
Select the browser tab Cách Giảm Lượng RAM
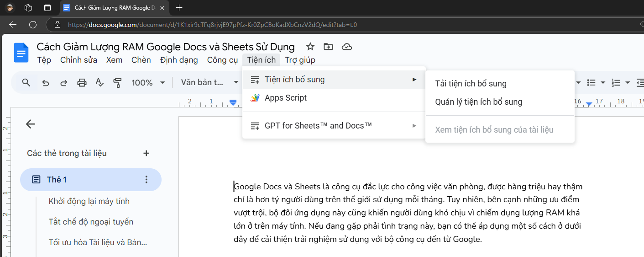[114, 8]
